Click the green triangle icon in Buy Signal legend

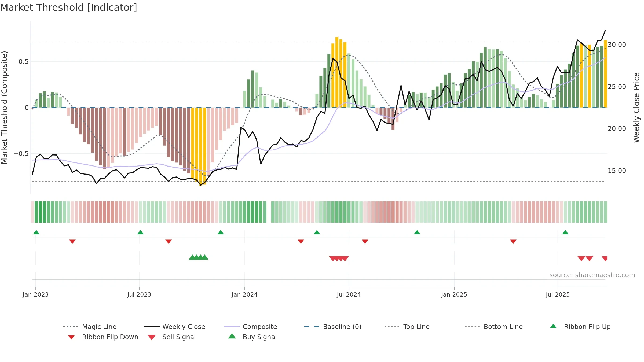(232, 336)
